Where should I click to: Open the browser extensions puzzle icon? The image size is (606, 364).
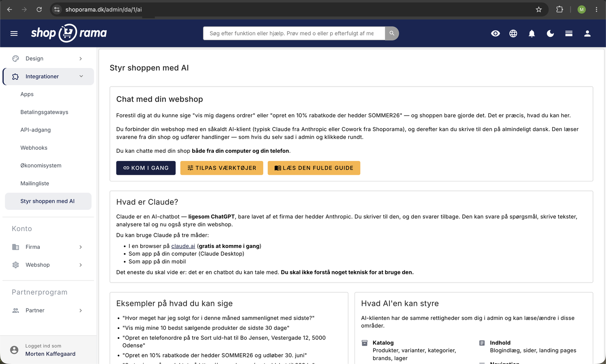[x=560, y=9]
